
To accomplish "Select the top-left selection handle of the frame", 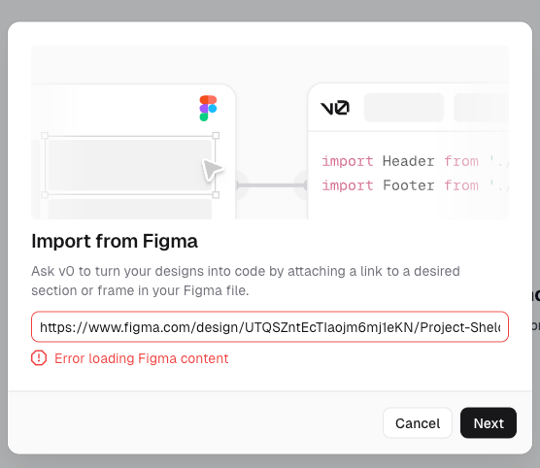I will 45,135.
